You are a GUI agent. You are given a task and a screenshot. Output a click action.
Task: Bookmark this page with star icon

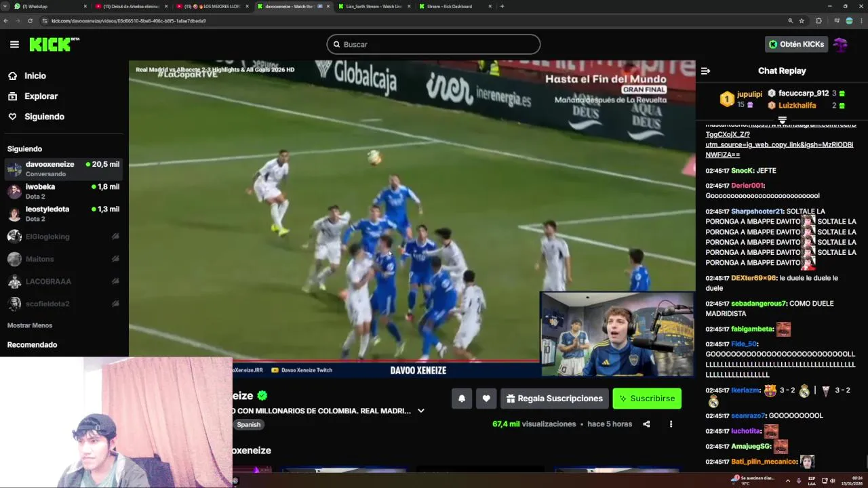click(802, 21)
